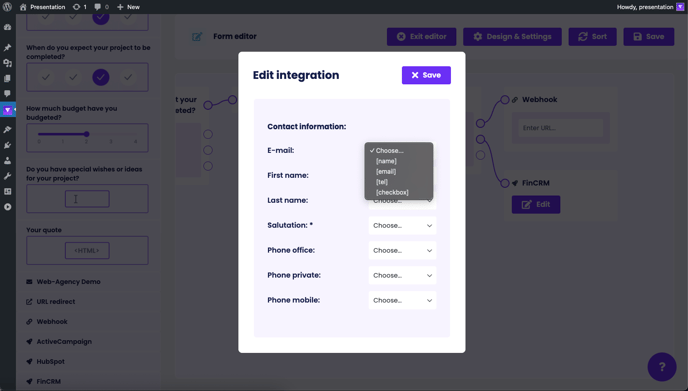Select the Choose... option in dropdown list
The height and width of the screenshot is (391, 688).
pos(398,151)
